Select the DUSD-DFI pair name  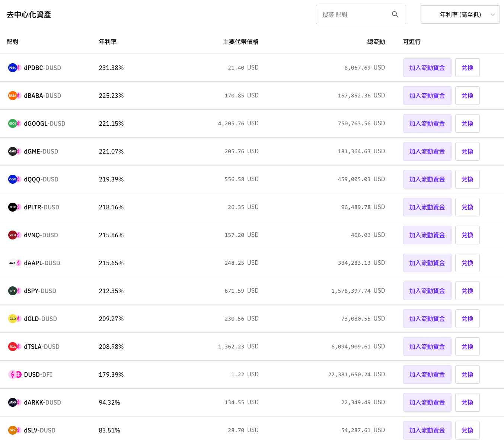[38, 374]
